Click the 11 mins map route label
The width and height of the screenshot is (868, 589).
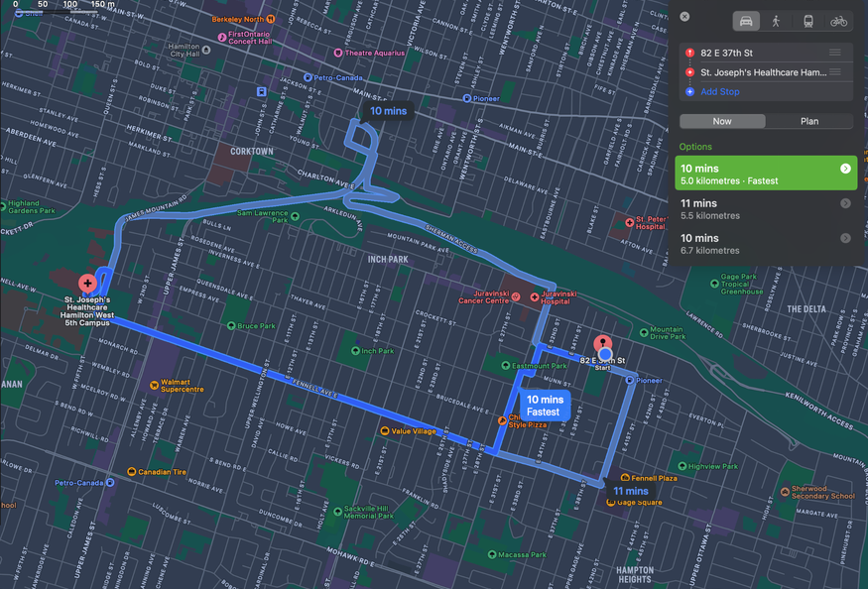click(631, 491)
